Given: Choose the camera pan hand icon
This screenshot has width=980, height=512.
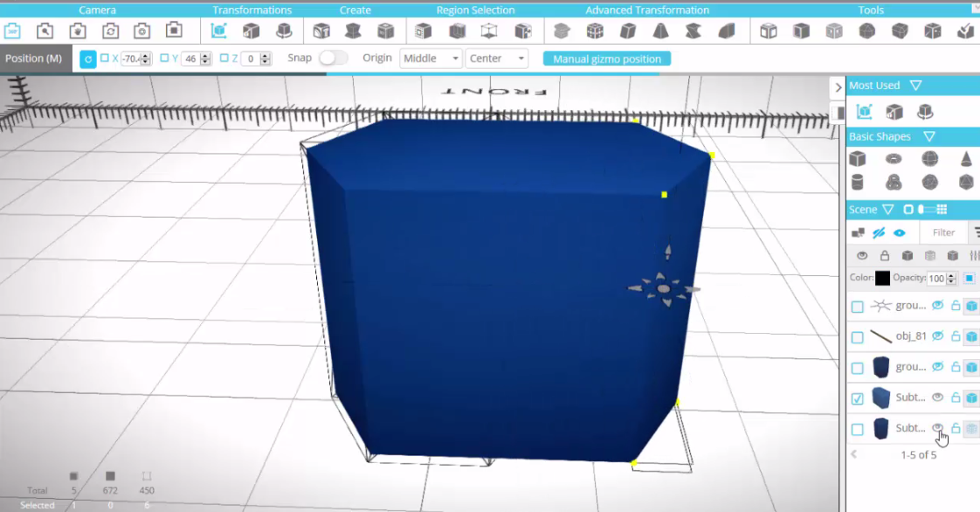Looking at the screenshot, I should (78, 31).
